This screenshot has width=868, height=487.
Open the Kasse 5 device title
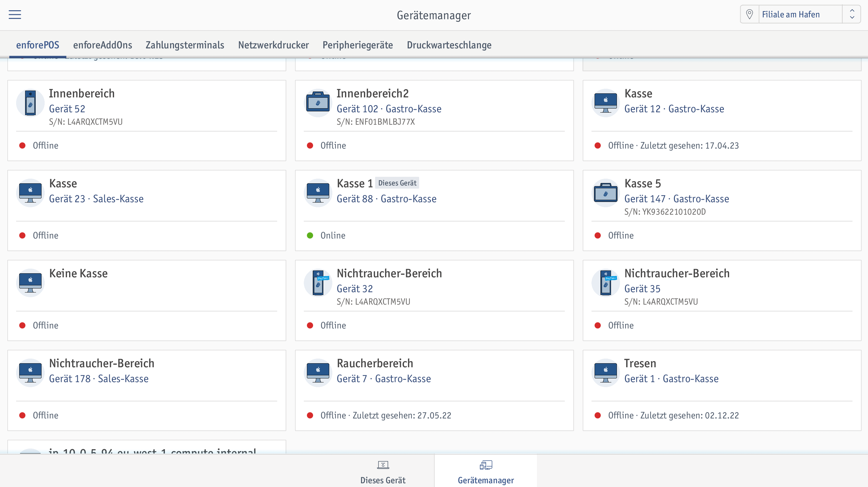(x=642, y=183)
